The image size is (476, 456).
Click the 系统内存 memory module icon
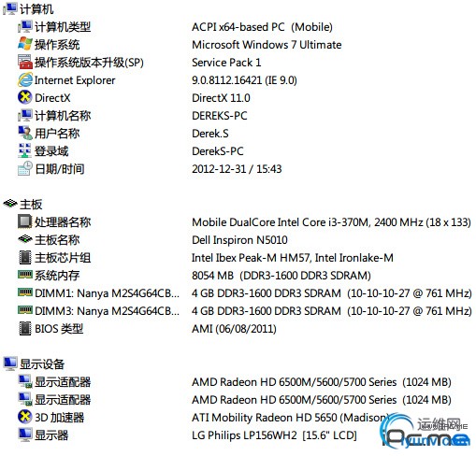25,275
